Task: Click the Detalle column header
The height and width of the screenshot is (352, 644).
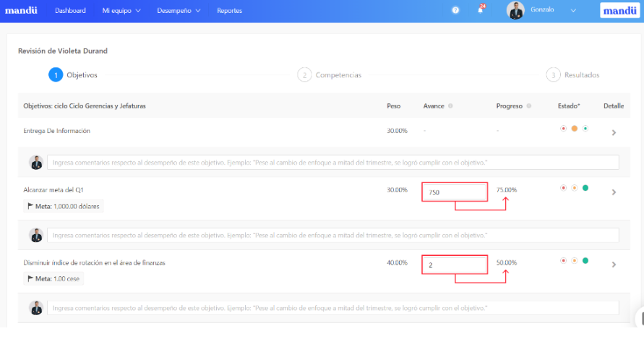Action: point(614,106)
